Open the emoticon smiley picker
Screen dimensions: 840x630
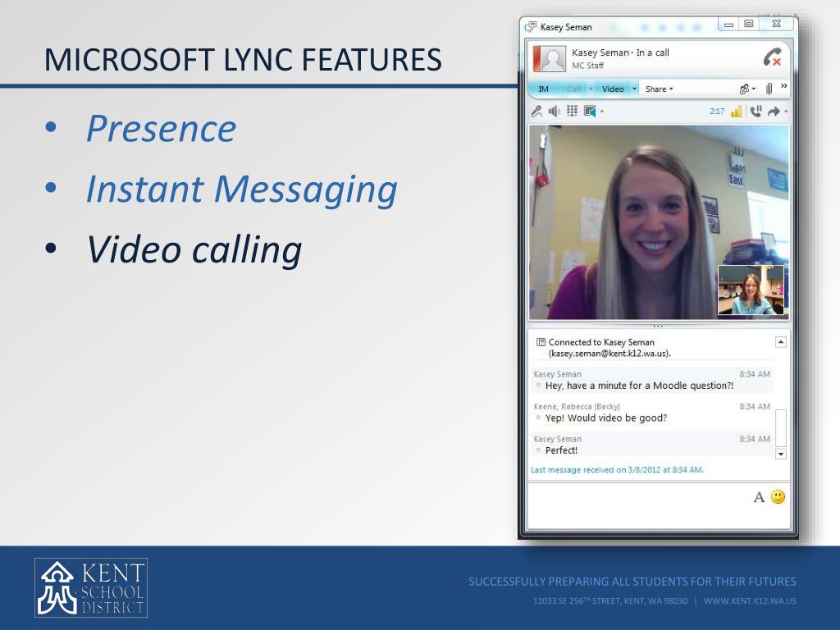coord(778,496)
